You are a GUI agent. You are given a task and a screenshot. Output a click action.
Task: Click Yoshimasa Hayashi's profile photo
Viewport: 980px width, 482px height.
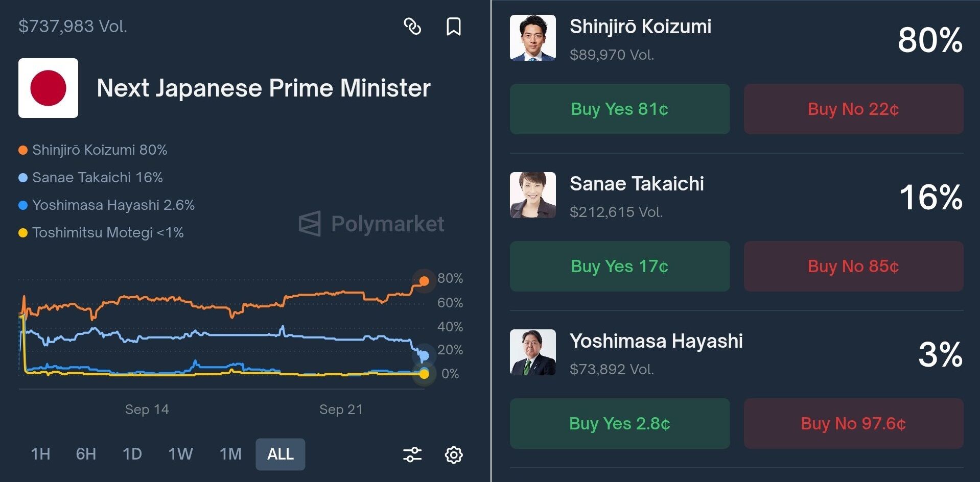pyautogui.click(x=532, y=352)
